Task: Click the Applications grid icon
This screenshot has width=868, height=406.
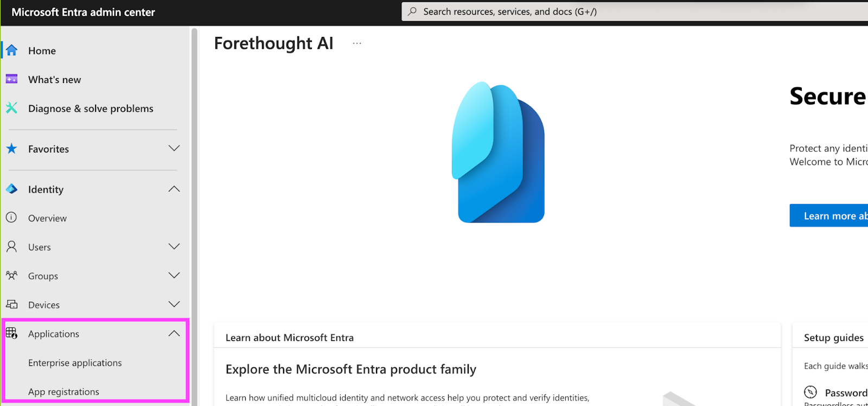Action: click(11, 333)
